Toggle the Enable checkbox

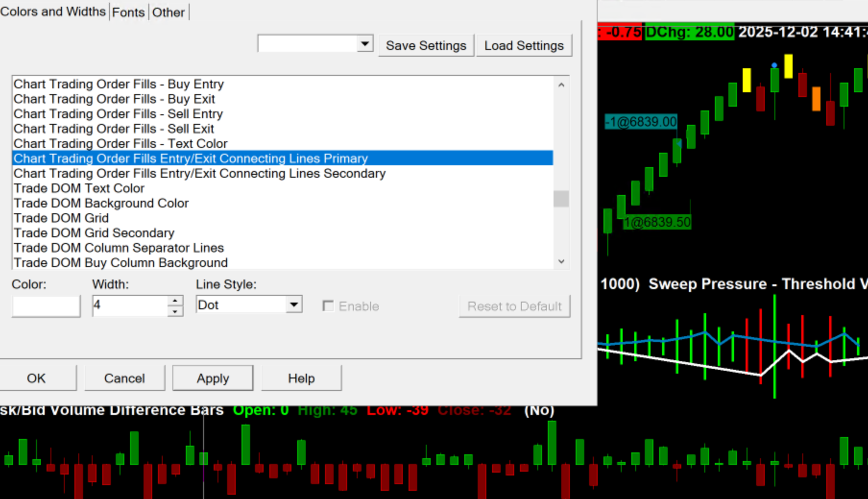pos(328,306)
